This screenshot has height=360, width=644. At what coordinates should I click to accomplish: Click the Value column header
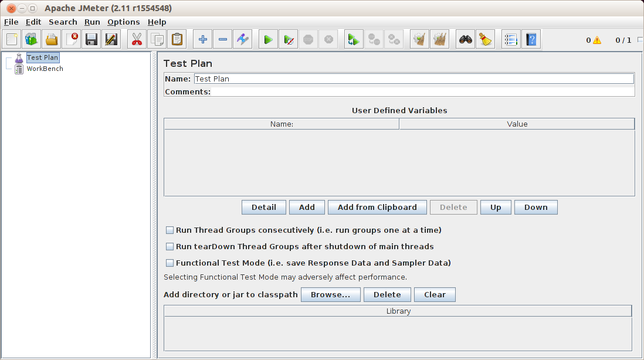pyautogui.click(x=517, y=124)
